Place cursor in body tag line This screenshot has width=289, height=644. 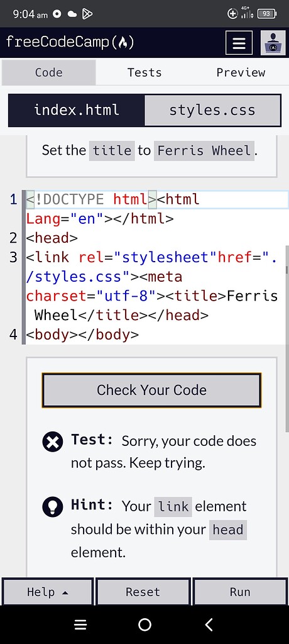click(82, 335)
